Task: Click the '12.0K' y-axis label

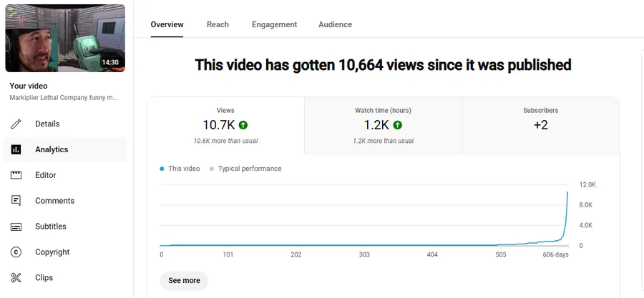Action: [x=587, y=185]
